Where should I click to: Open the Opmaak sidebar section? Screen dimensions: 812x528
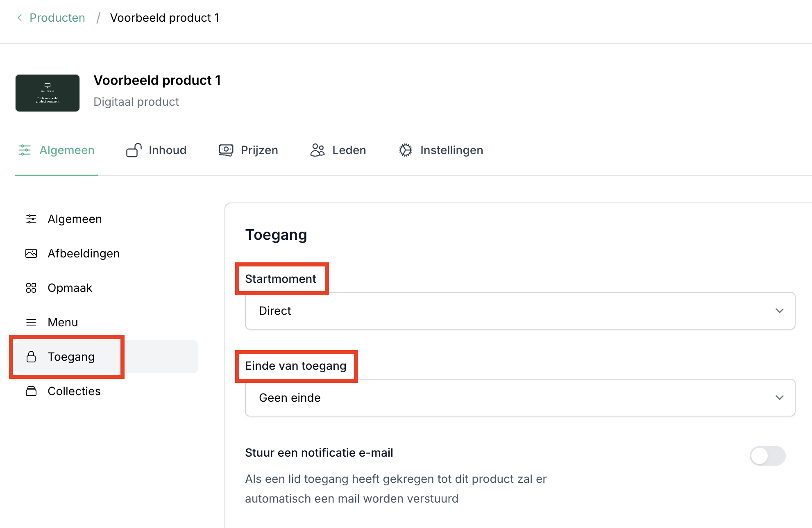70,288
